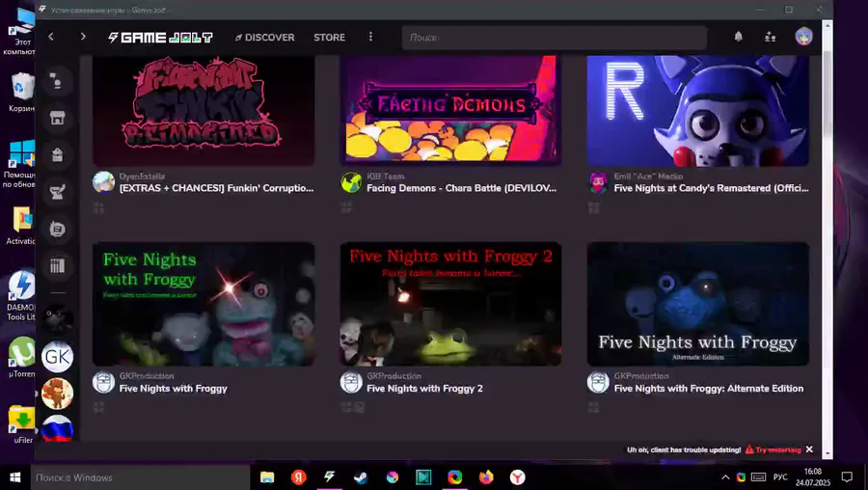Open notifications bell
The image size is (868, 490).
738,37
